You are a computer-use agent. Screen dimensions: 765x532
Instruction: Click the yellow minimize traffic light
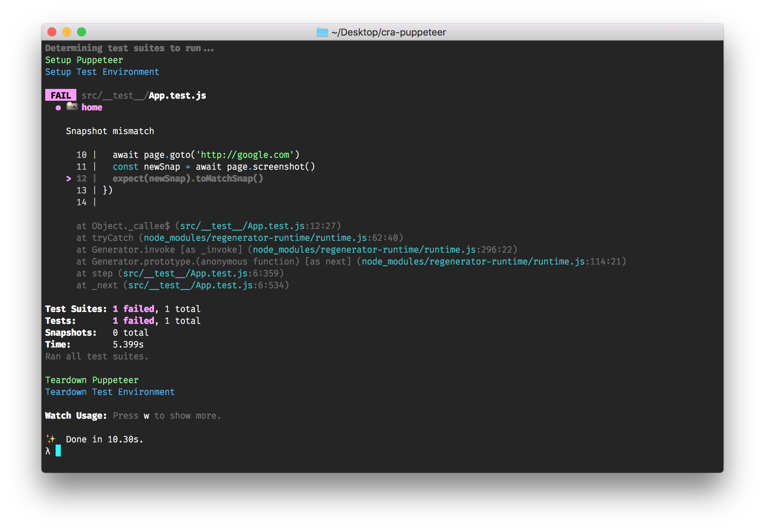tap(66, 32)
